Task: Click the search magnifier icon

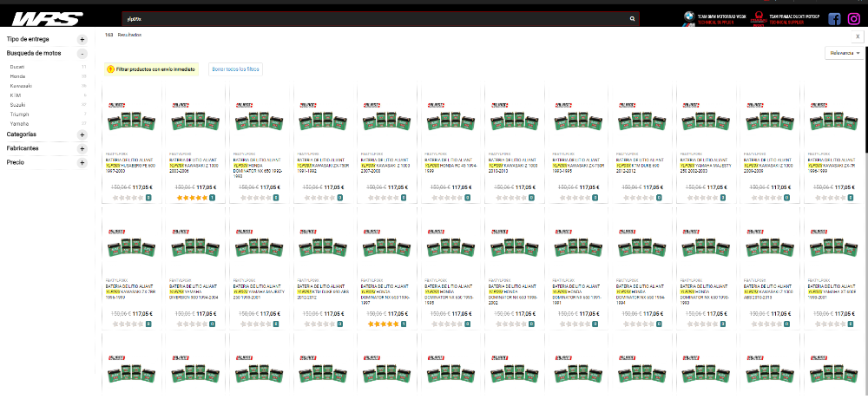Action: pos(632,18)
